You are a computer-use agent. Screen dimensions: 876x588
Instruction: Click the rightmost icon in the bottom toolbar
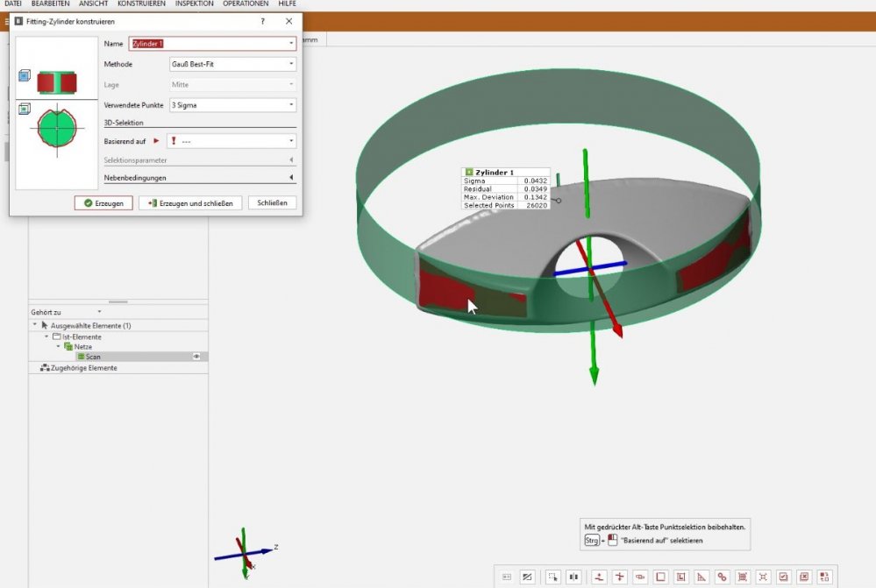coord(824,577)
